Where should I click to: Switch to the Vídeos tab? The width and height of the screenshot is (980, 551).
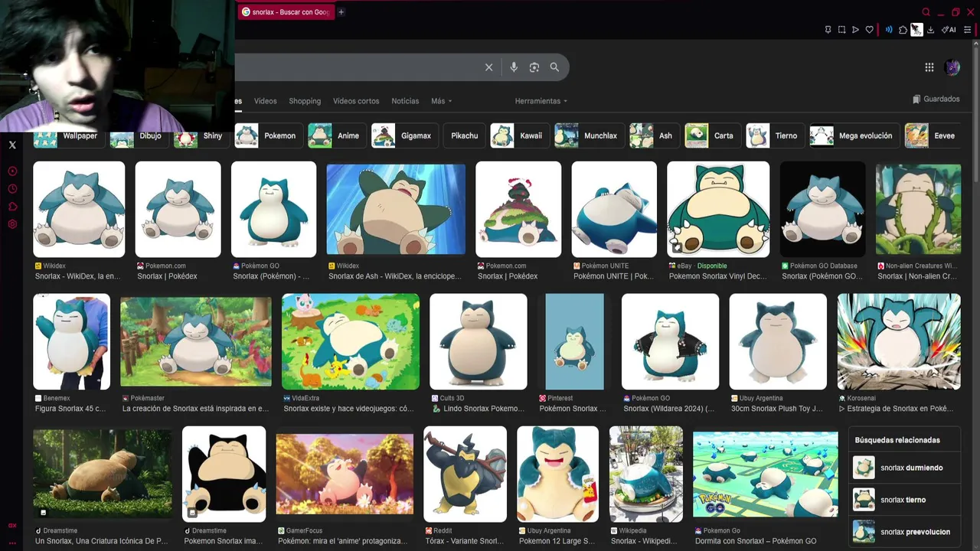[x=266, y=101]
